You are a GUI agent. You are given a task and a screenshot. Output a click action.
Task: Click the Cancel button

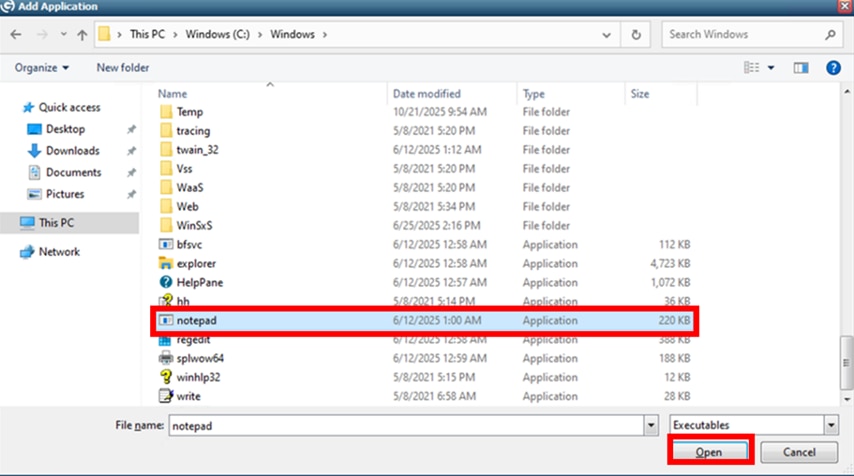(798, 453)
